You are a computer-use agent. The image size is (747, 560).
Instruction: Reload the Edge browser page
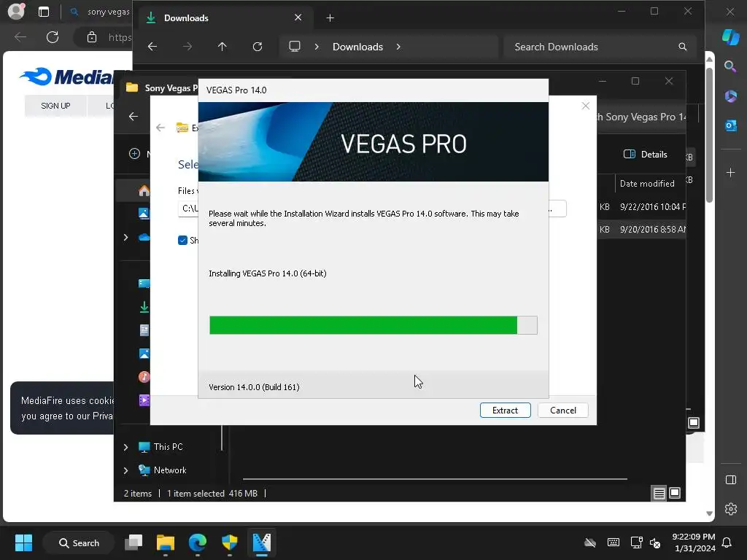click(x=53, y=37)
